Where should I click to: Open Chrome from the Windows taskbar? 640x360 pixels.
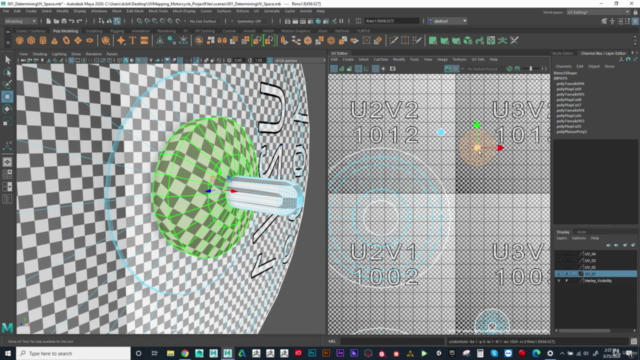click(185, 353)
